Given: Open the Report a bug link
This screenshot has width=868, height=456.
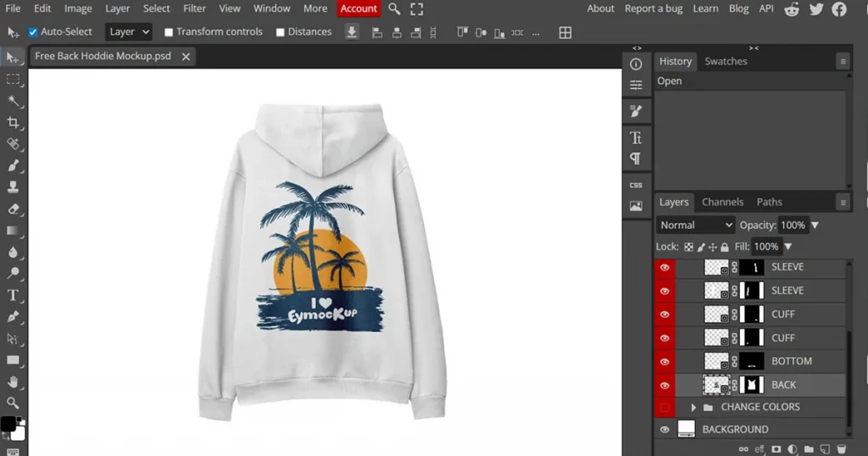Looking at the screenshot, I should (x=654, y=8).
